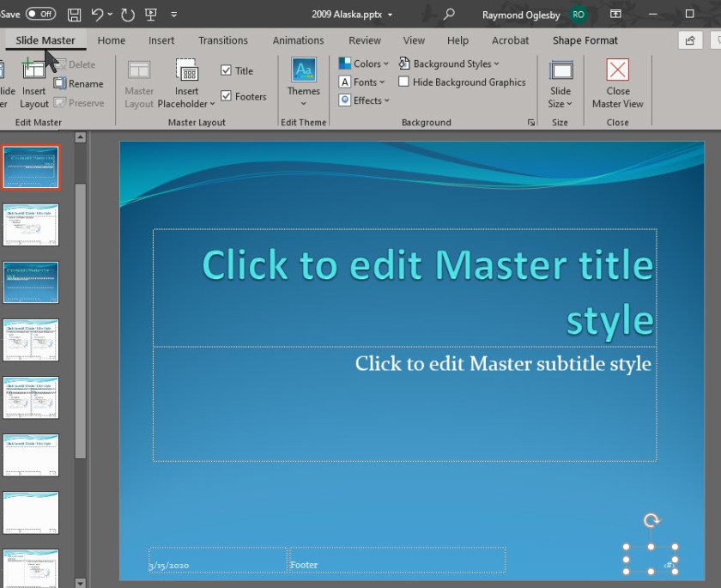The image size is (721, 588).
Task: Open the Fonts dropdown
Action: point(360,82)
